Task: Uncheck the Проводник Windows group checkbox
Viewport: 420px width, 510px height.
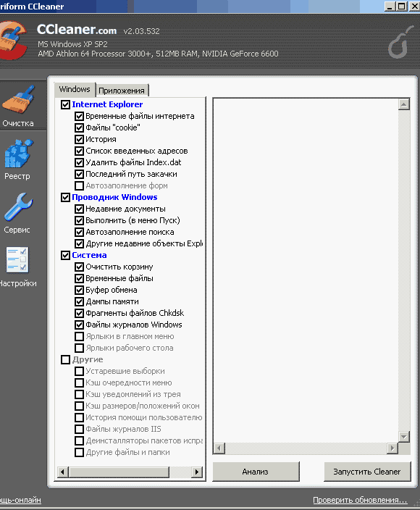Action: click(65, 197)
